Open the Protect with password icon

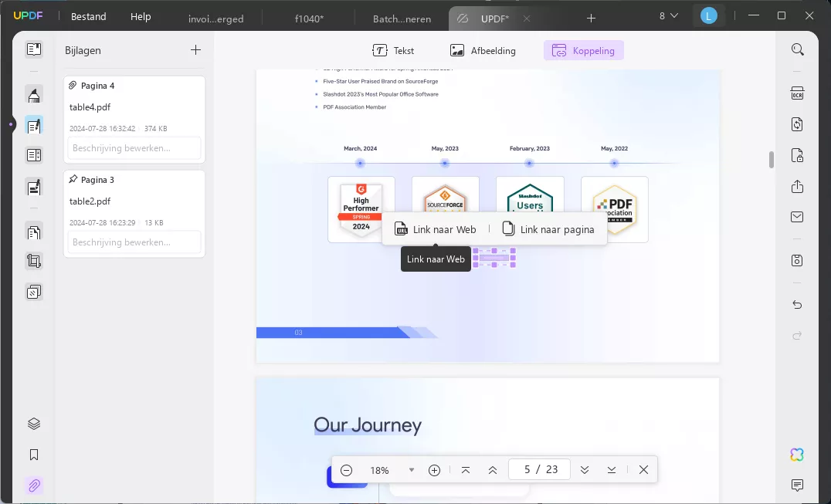pos(798,155)
